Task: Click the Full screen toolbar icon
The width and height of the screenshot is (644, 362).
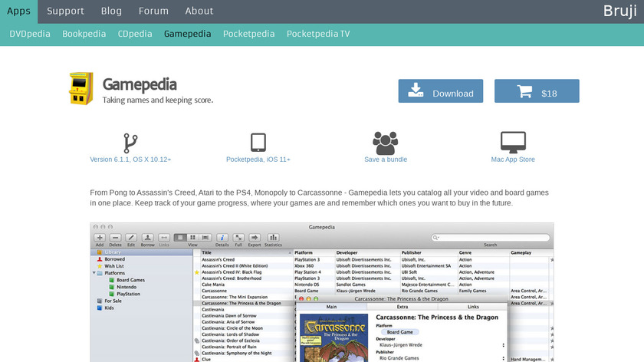Action: click(x=238, y=238)
